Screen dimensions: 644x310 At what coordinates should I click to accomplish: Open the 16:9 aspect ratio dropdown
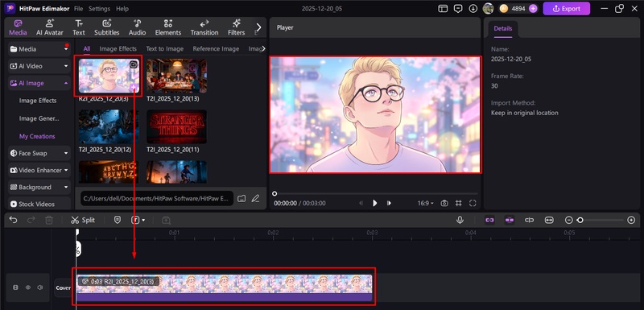(426, 203)
